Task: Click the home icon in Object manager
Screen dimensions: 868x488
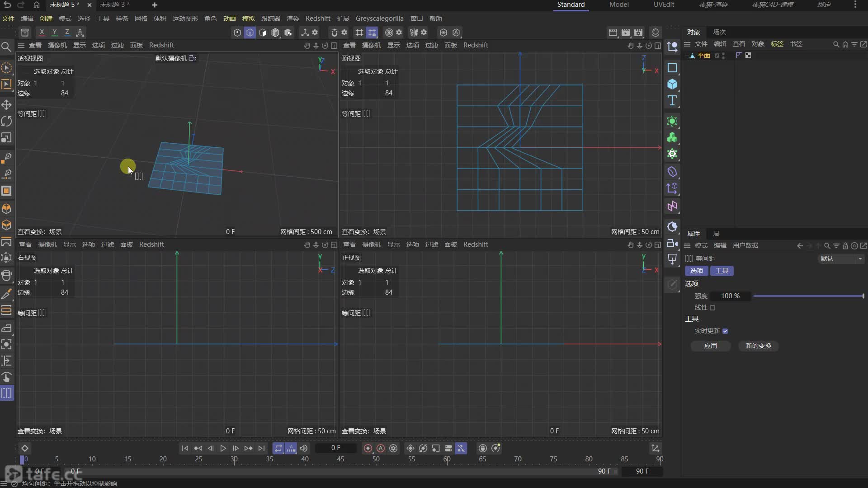Action: pos(845,44)
